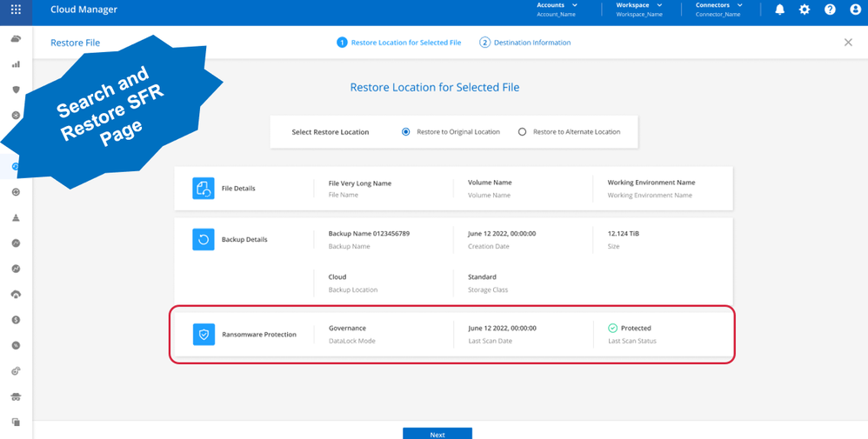Click the File Details document icon
The image size is (868, 439).
pos(204,189)
